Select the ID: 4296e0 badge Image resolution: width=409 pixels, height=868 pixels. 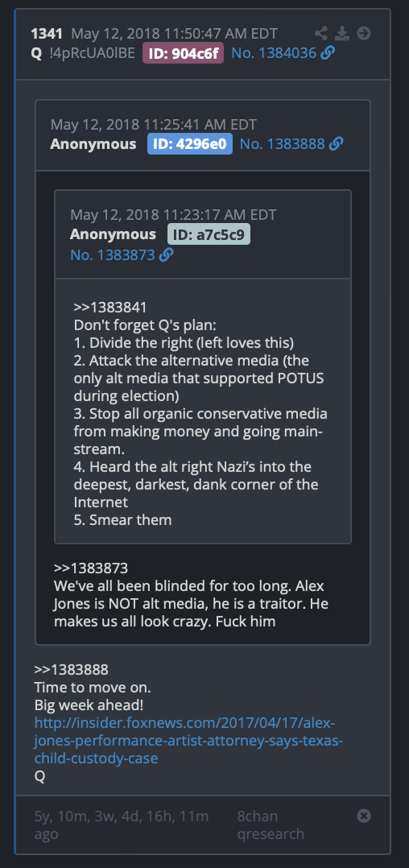click(x=190, y=144)
